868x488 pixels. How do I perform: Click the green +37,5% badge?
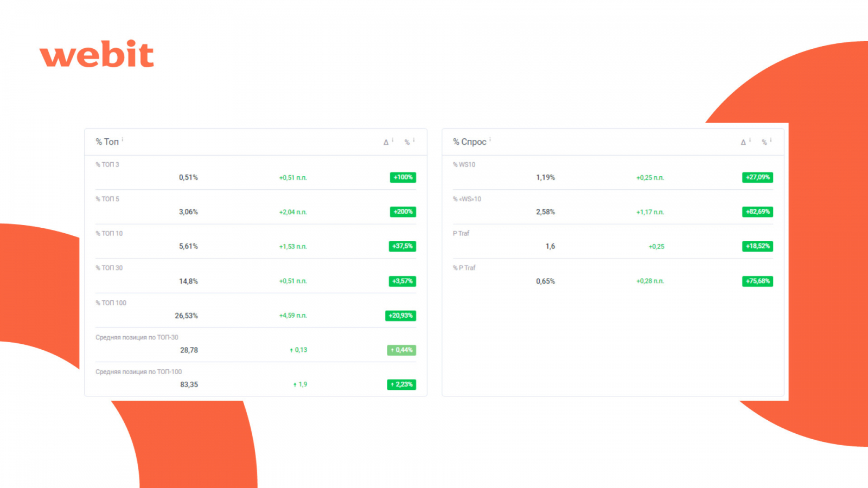click(x=403, y=246)
